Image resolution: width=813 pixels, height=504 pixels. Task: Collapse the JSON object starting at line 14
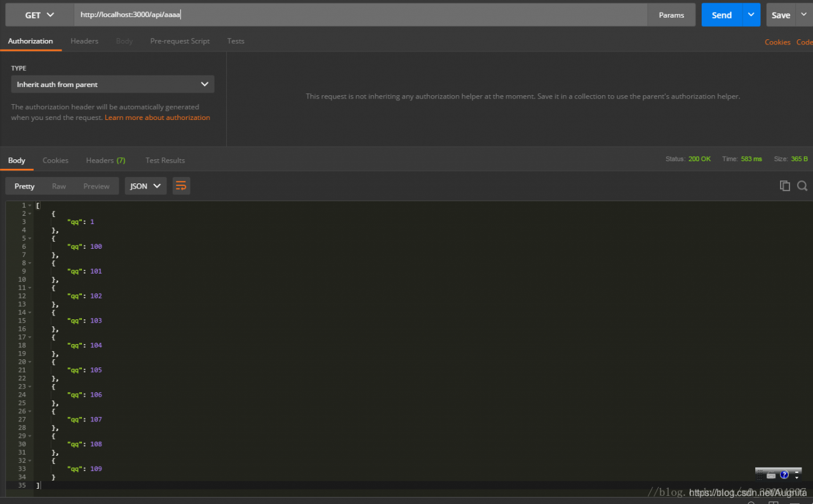(x=30, y=313)
